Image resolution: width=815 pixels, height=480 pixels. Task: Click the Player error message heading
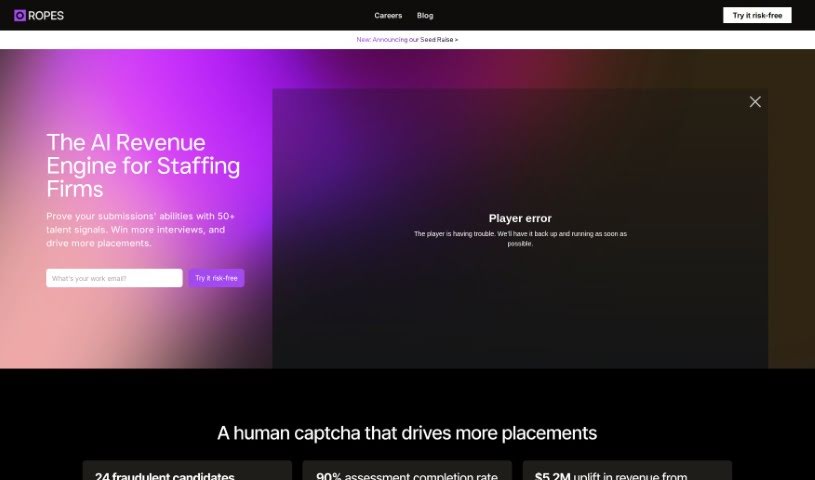(520, 218)
